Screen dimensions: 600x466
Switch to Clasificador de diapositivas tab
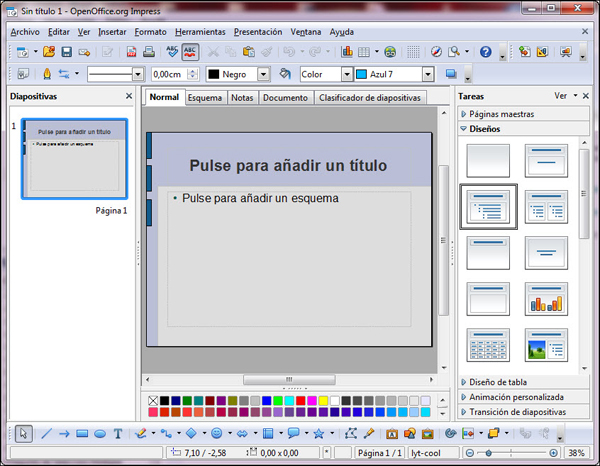(x=370, y=98)
